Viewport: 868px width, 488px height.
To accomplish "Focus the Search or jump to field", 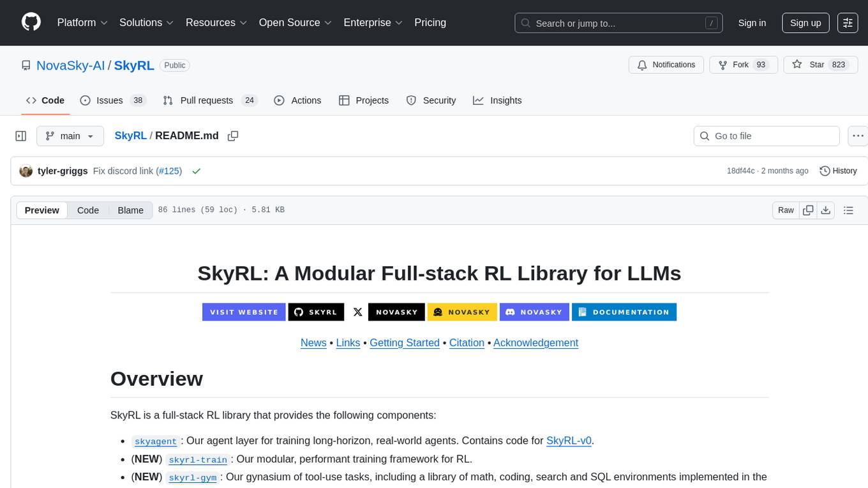I will coord(618,23).
